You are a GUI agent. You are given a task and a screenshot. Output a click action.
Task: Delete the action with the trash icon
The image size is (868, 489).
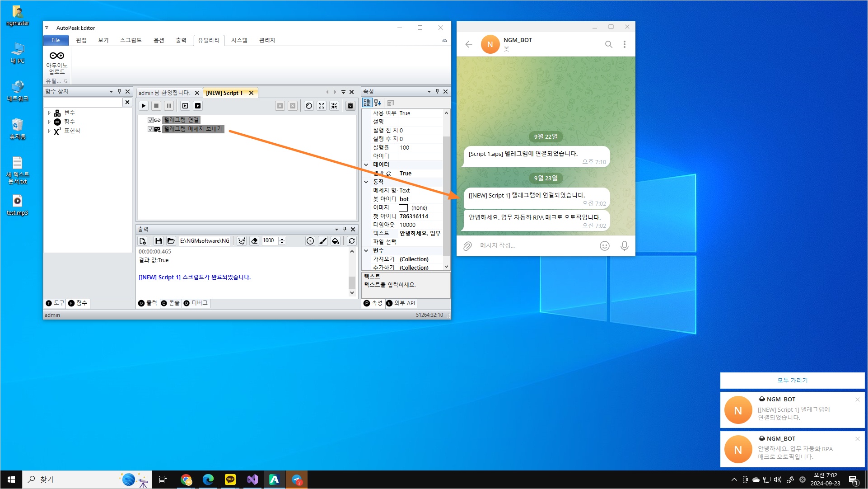[x=350, y=106]
